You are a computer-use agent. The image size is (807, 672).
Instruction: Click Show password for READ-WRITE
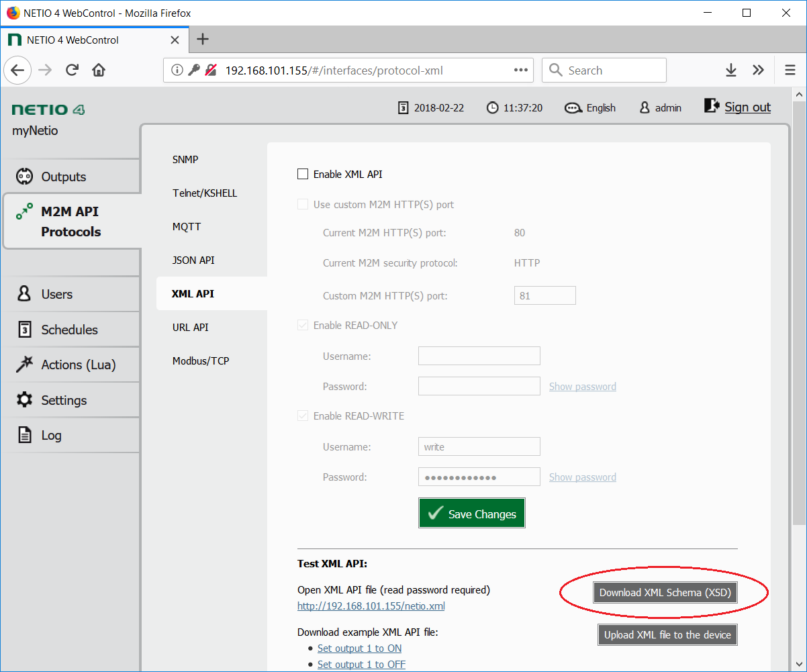pos(583,477)
